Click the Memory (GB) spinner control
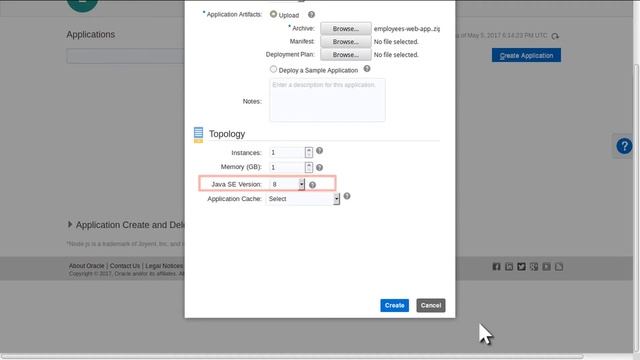Viewport: 640px width, 360px height. 309,167
